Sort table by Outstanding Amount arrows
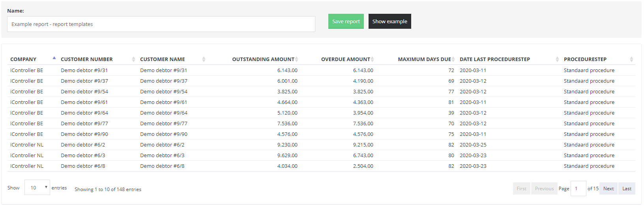 296,59
